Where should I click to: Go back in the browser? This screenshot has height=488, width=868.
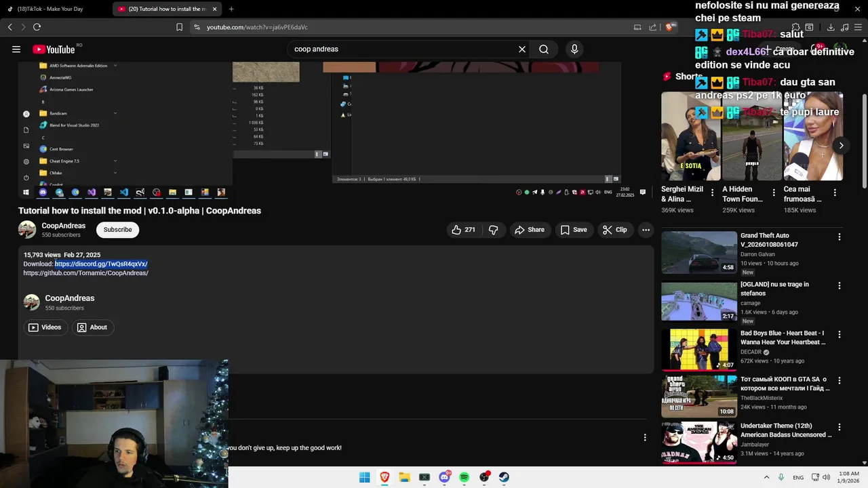coord(10,27)
